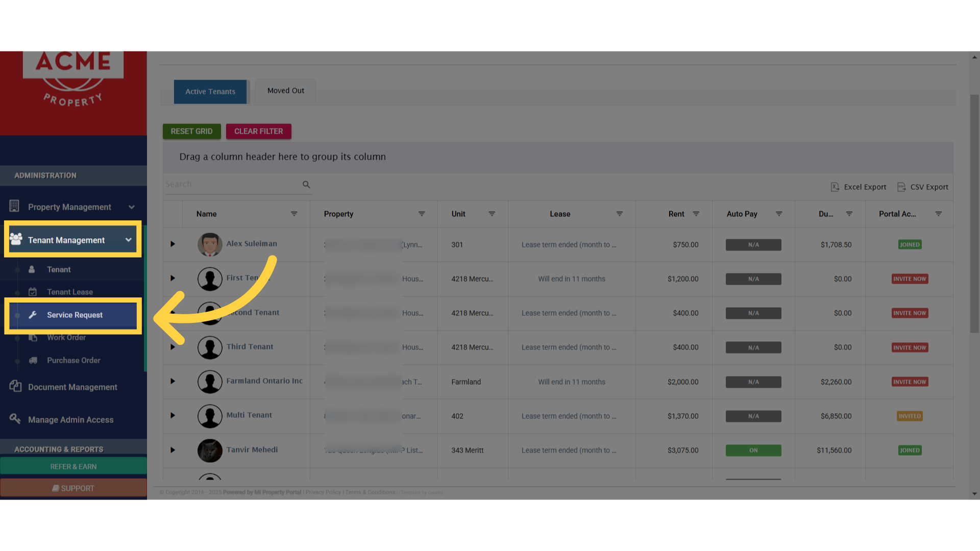Select the Active Tenants tab
This screenshot has height=551, width=980.
pyautogui.click(x=210, y=92)
